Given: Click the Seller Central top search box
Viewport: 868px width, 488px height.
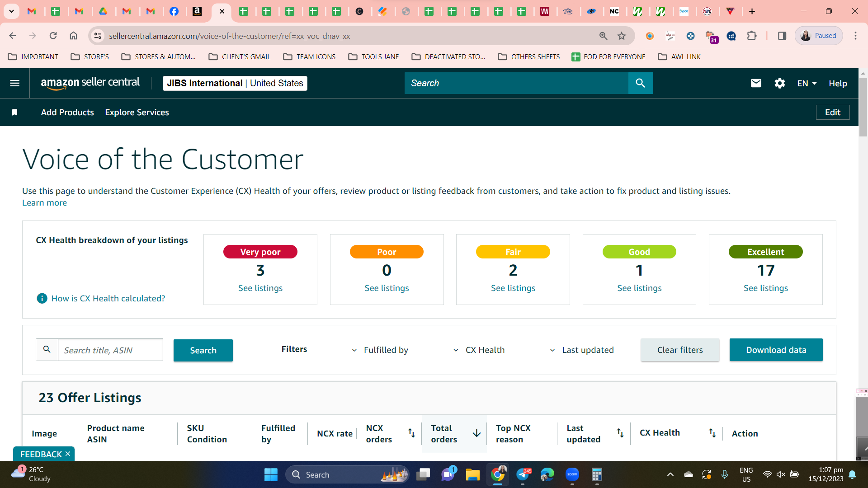Looking at the screenshot, I should pyautogui.click(x=516, y=83).
